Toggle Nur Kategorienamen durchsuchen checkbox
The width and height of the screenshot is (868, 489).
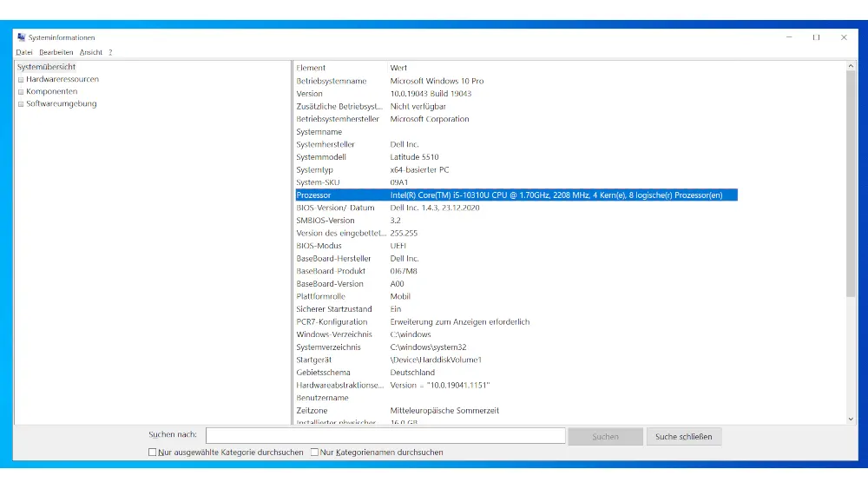click(314, 452)
